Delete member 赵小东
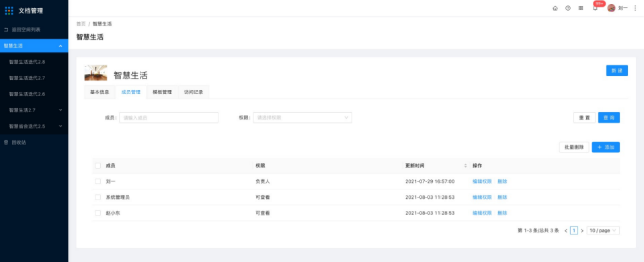The image size is (644, 262). [x=502, y=213]
